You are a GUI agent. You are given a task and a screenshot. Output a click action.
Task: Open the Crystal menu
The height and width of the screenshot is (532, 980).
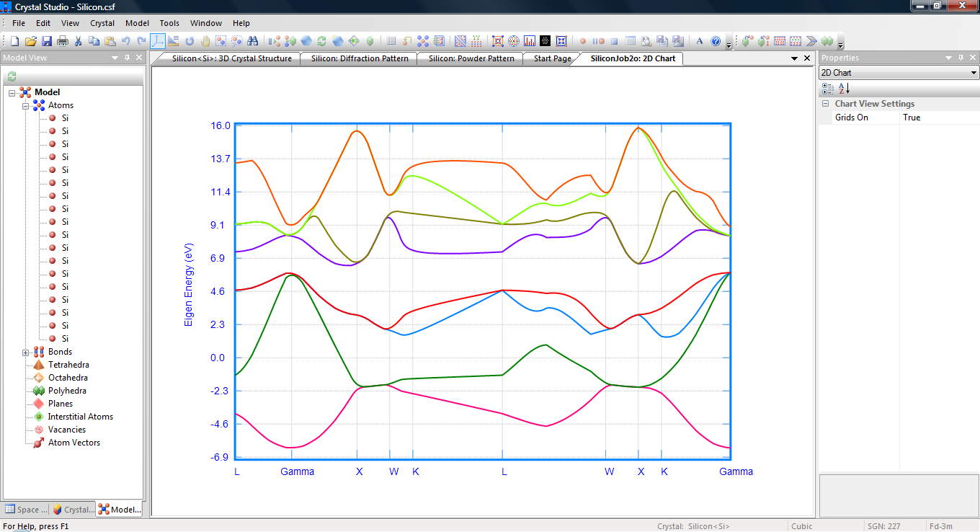pos(102,23)
